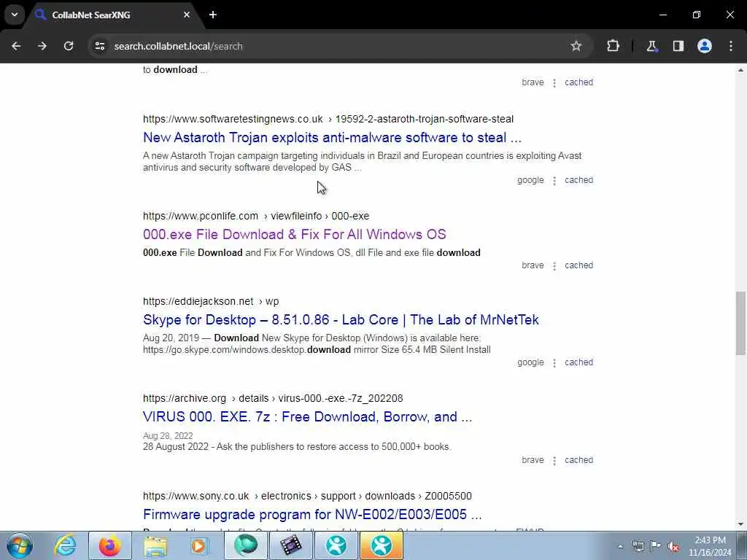Viewport: 747px width, 560px height.
Task: View site information icon in address bar
Action: click(x=99, y=46)
